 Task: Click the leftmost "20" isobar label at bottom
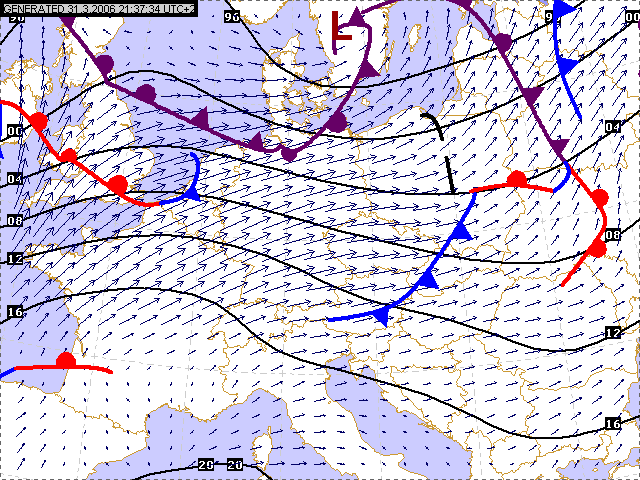(x=206, y=464)
